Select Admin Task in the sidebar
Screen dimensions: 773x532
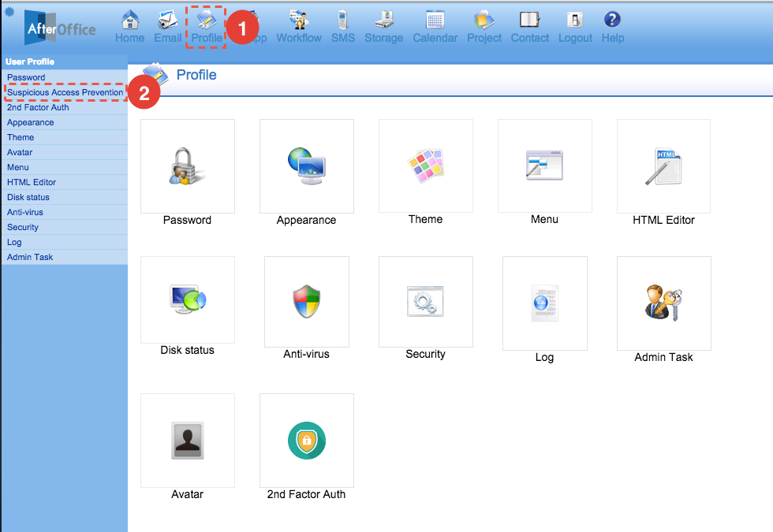(x=65, y=257)
